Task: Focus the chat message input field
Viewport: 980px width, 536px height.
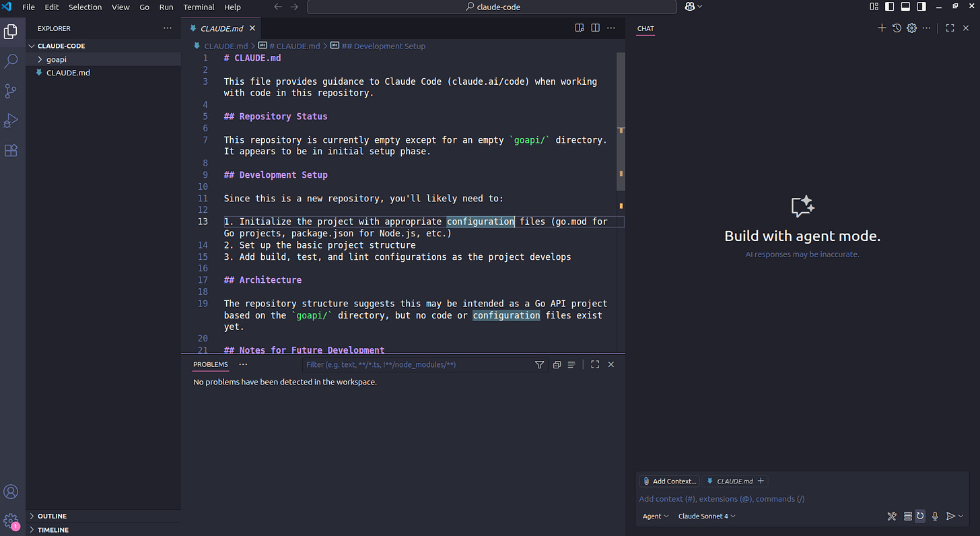Action: (x=801, y=499)
